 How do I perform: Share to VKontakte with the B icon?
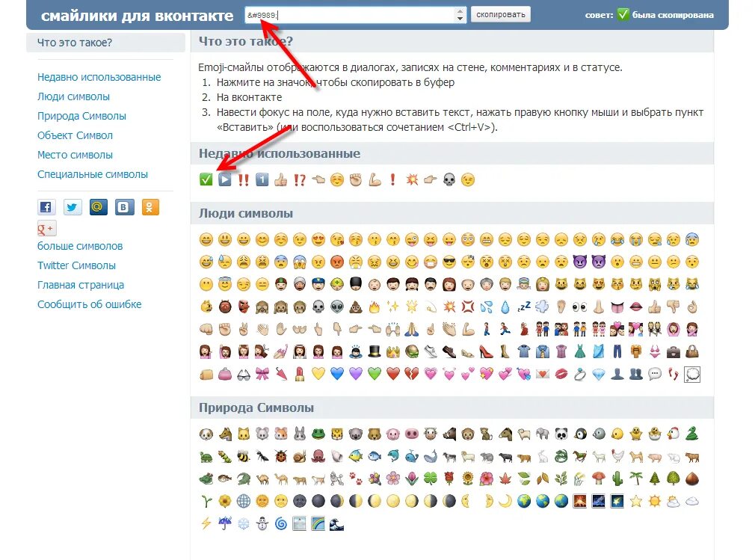(x=124, y=207)
